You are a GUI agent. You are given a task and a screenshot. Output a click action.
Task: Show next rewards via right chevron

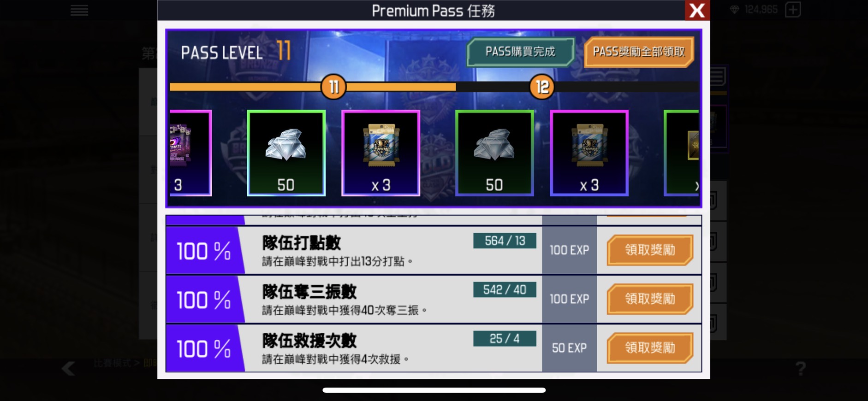point(696,186)
